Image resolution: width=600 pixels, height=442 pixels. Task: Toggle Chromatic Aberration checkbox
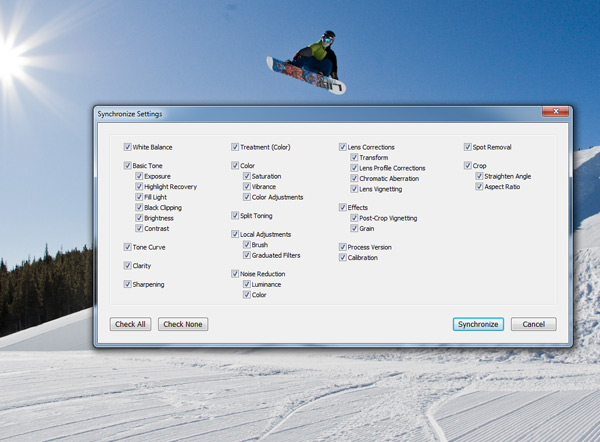click(x=354, y=178)
